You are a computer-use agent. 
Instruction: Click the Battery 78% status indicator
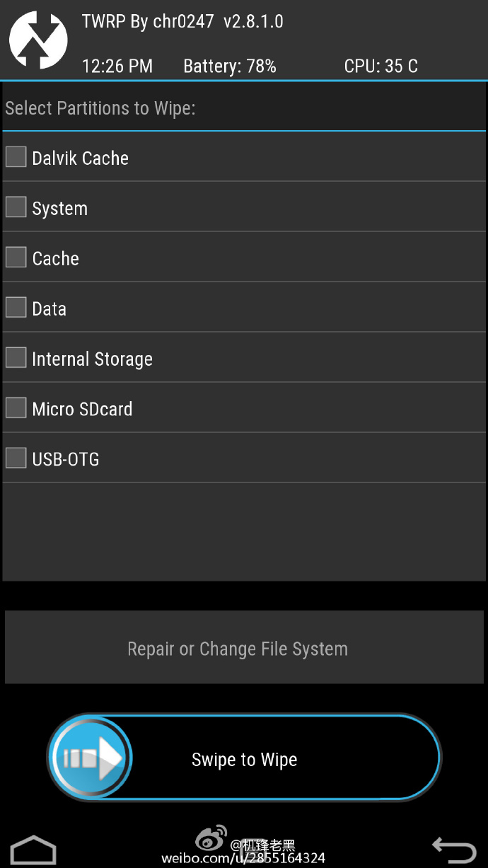230,66
